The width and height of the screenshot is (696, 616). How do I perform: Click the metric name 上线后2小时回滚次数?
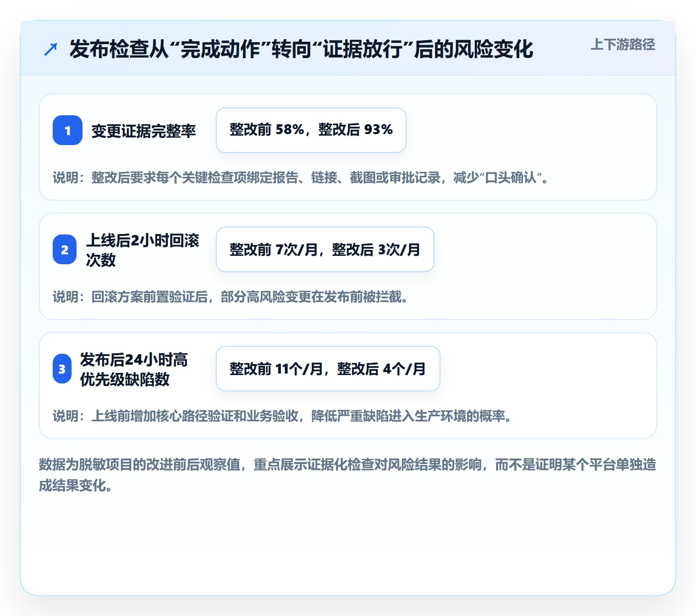coord(143,250)
